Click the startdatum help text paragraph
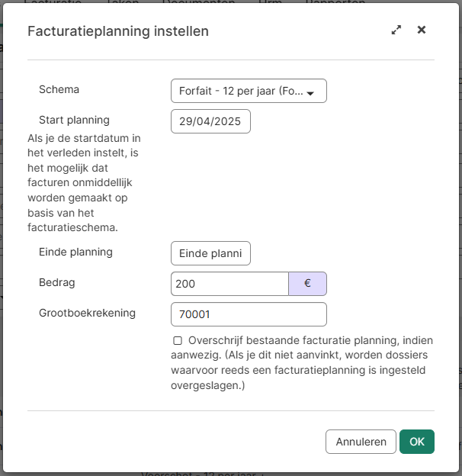This screenshot has height=476, width=462. 84,183
